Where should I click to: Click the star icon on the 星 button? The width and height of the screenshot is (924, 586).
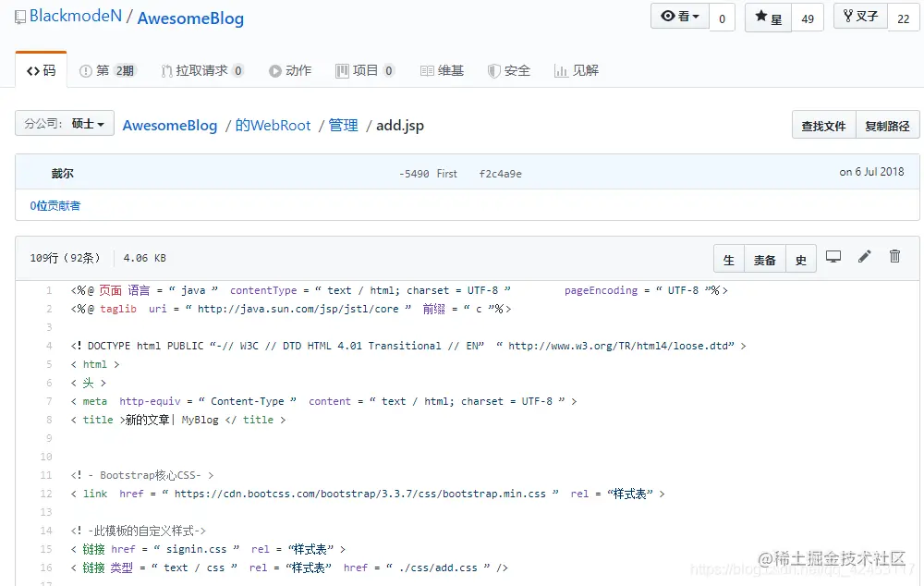point(761,16)
